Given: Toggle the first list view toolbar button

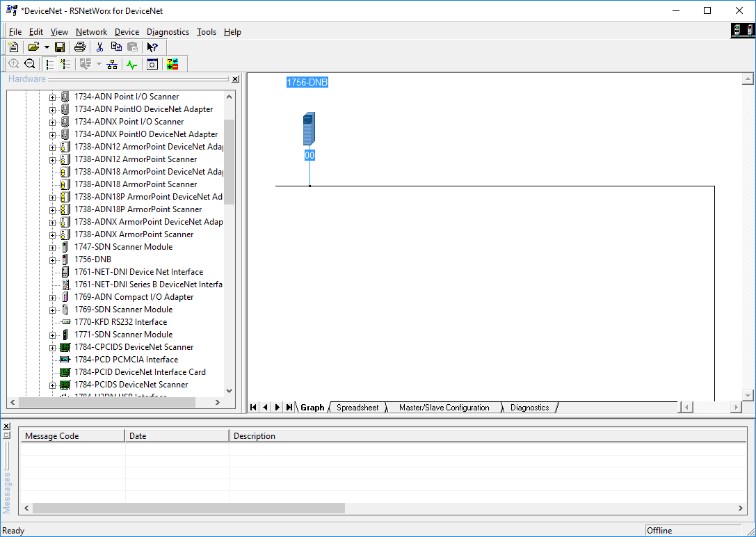Looking at the screenshot, I should (49, 63).
